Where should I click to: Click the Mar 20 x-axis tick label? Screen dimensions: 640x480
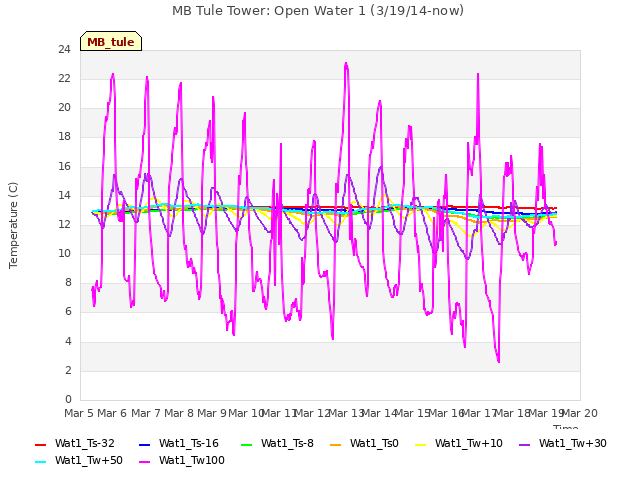tap(580, 413)
